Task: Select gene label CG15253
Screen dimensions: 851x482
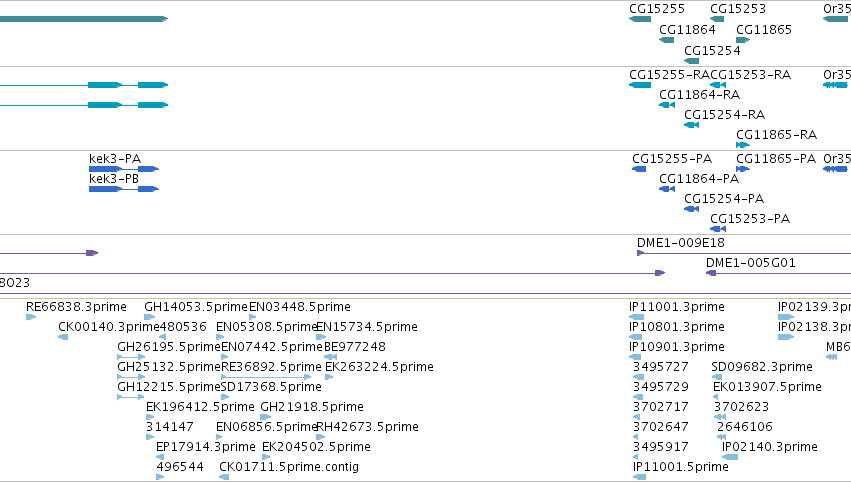Action: coord(738,9)
